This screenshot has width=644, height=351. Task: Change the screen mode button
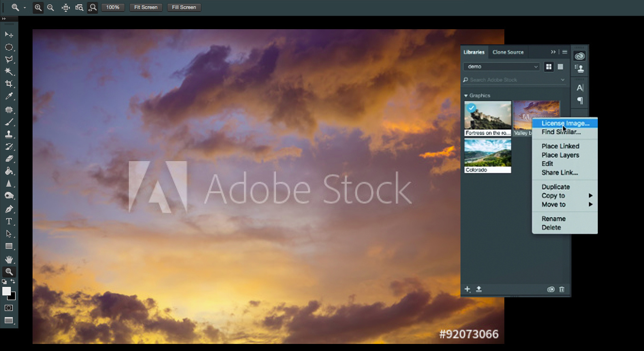click(x=8, y=320)
